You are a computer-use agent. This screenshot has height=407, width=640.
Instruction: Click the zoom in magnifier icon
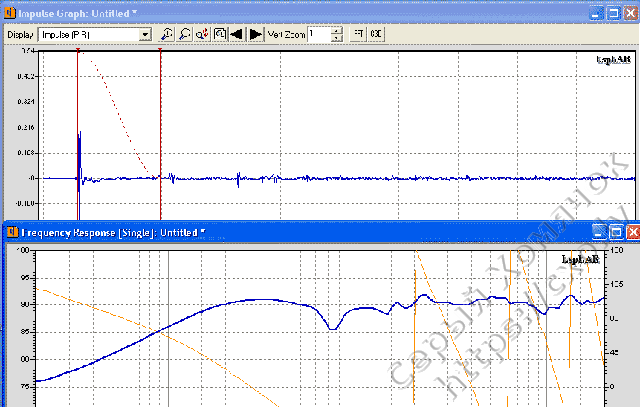pyautogui.click(x=167, y=34)
